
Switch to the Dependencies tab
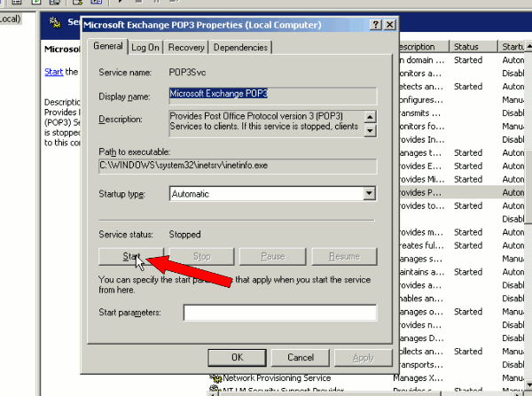pos(240,48)
